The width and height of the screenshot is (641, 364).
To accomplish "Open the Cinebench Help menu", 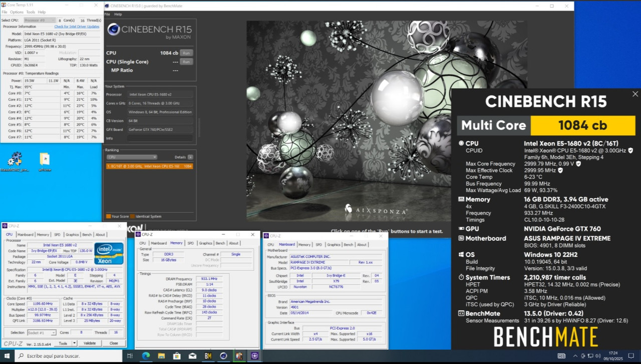I will (118, 14).
